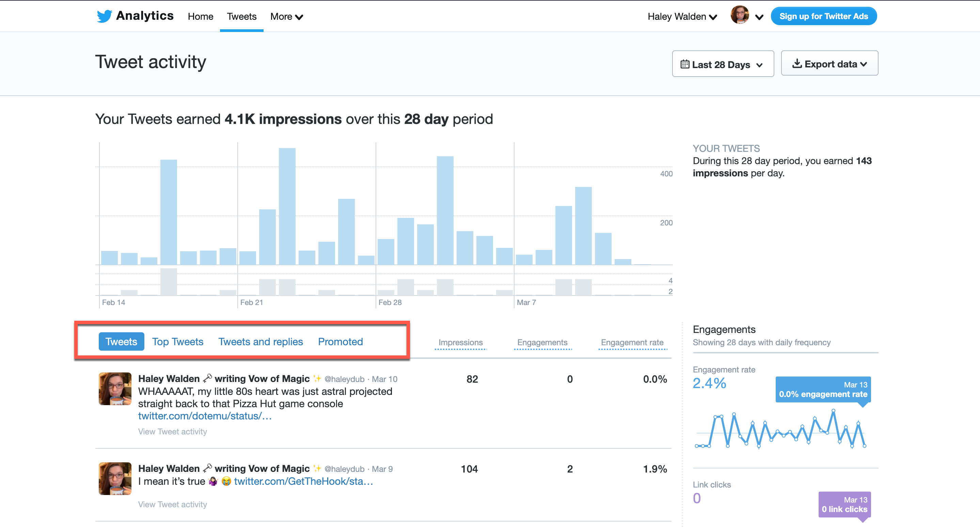Open the Haley Walden account dropdown
Screen dimensions: 980x527
682,17
